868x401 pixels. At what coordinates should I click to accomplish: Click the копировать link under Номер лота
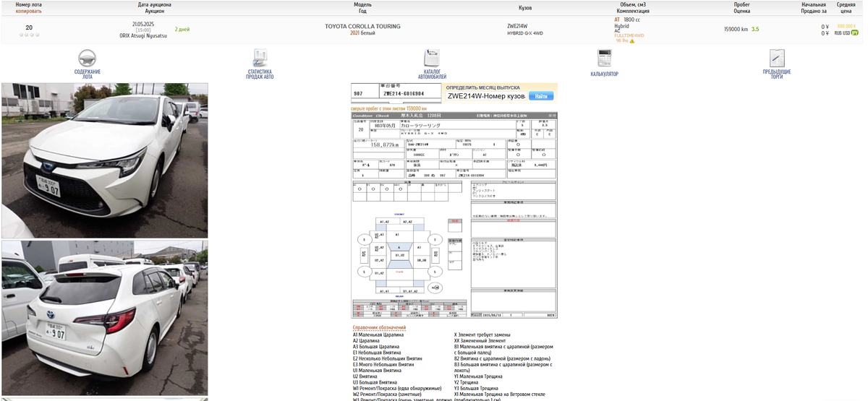click(29, 12)
